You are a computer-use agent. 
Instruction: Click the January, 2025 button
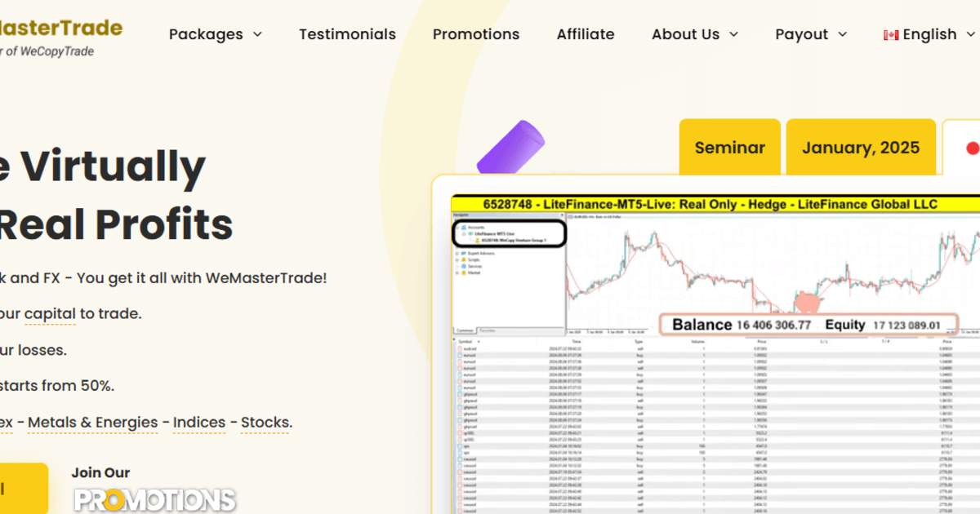861,147
